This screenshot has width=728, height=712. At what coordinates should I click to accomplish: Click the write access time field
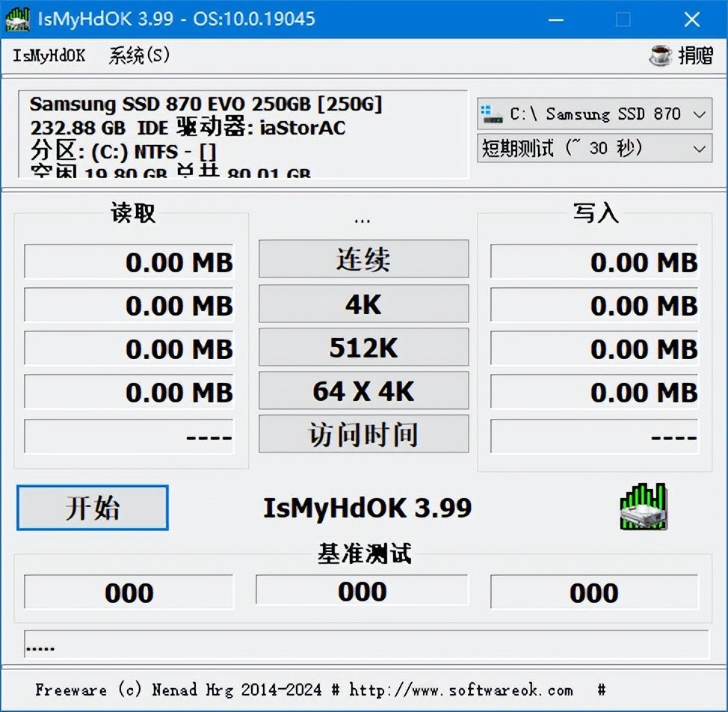(x=594, y=436)
